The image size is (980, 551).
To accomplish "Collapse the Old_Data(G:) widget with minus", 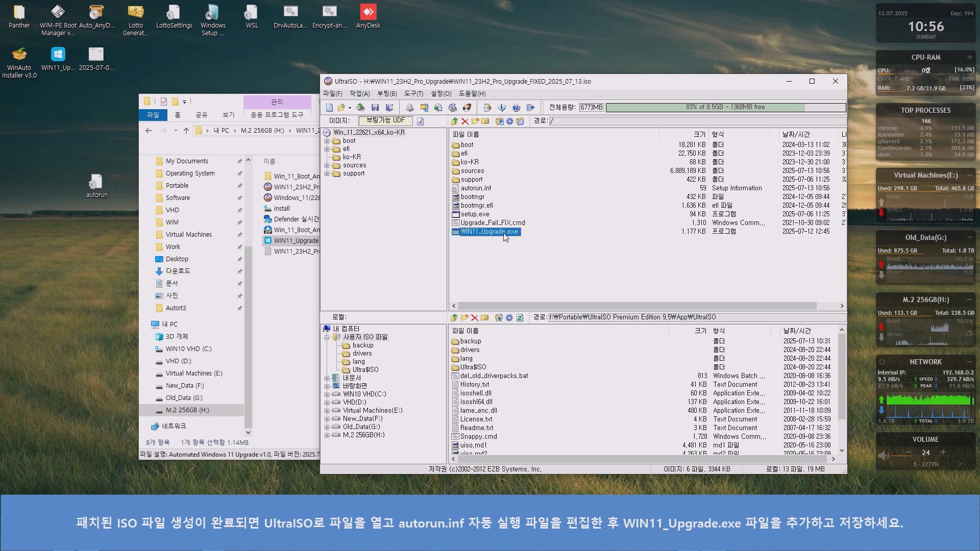I will 969,237.
